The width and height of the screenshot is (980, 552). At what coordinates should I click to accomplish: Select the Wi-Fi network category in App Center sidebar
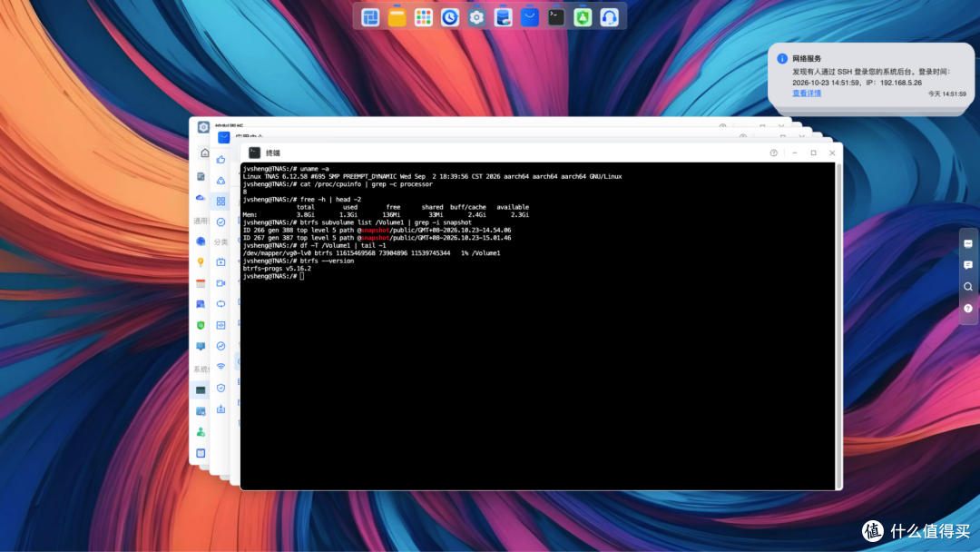pos(220,367)
